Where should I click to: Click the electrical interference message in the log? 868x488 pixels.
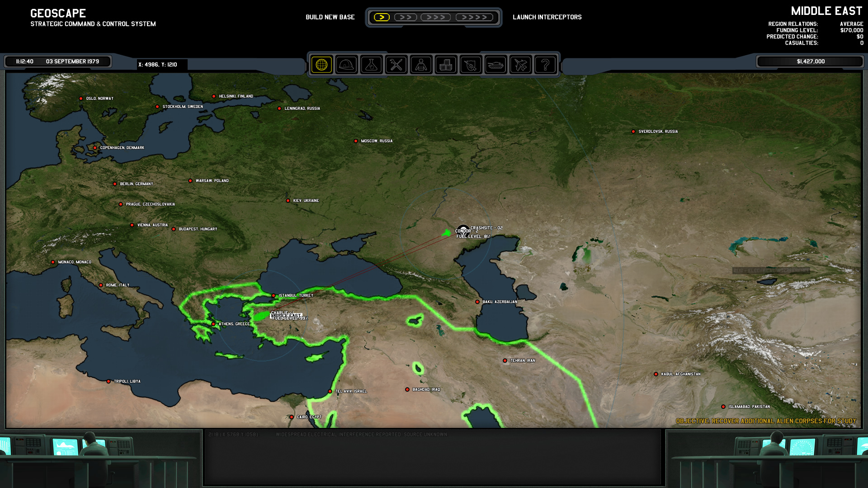click(x=361, y=435)
